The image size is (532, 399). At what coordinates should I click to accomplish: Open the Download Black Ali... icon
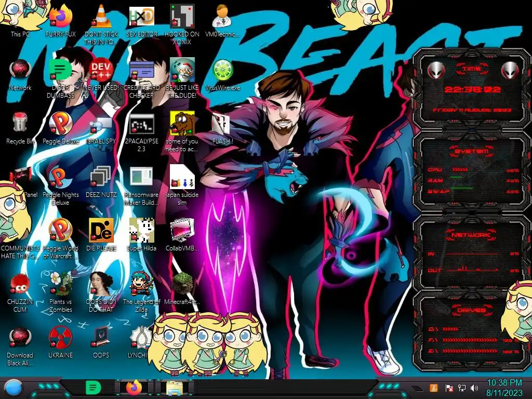(20, 347)
